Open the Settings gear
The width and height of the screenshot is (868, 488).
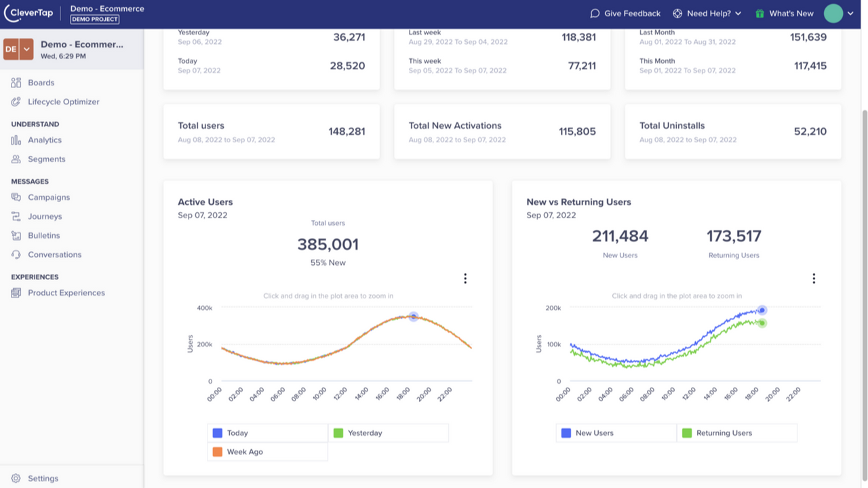(x=16, y=478)
